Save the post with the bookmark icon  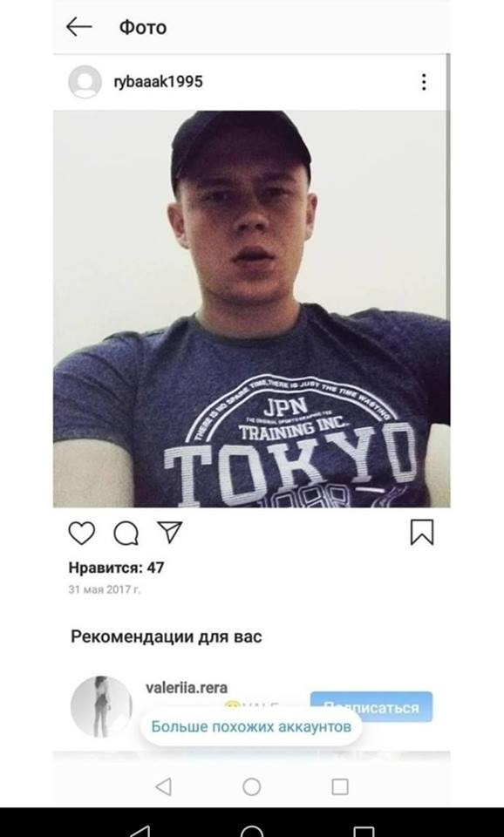[x=422, y=532]
